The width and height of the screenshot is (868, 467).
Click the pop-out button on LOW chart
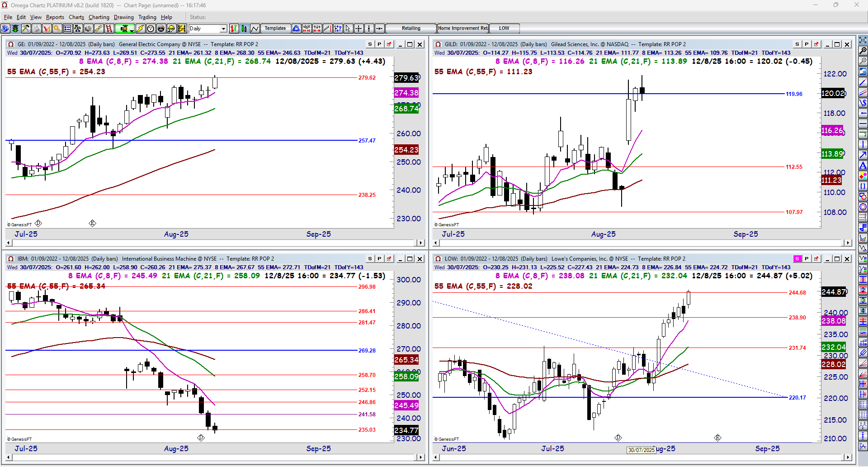pos(816,259)
